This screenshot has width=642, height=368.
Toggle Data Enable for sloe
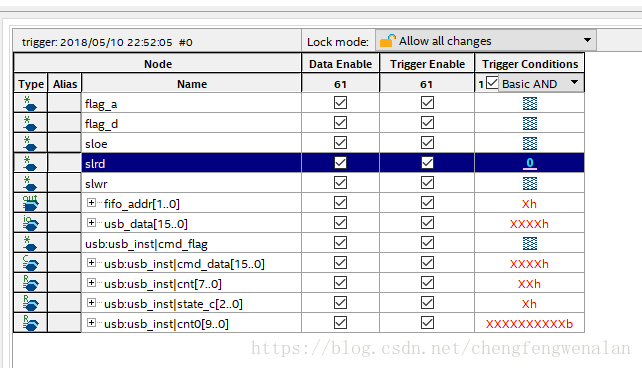(x=340, y=143)
